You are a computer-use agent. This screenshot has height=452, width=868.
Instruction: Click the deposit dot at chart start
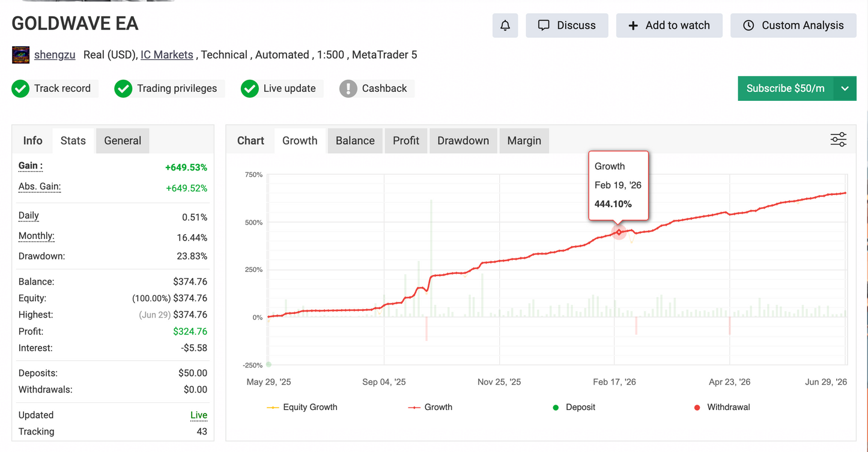[x=269, y=364]
